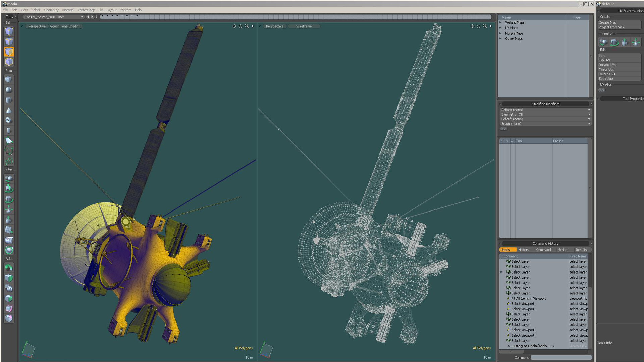The image size is (644, 362).
Task: Expand the Weight Maps tree item
Action: pos(500,23)
